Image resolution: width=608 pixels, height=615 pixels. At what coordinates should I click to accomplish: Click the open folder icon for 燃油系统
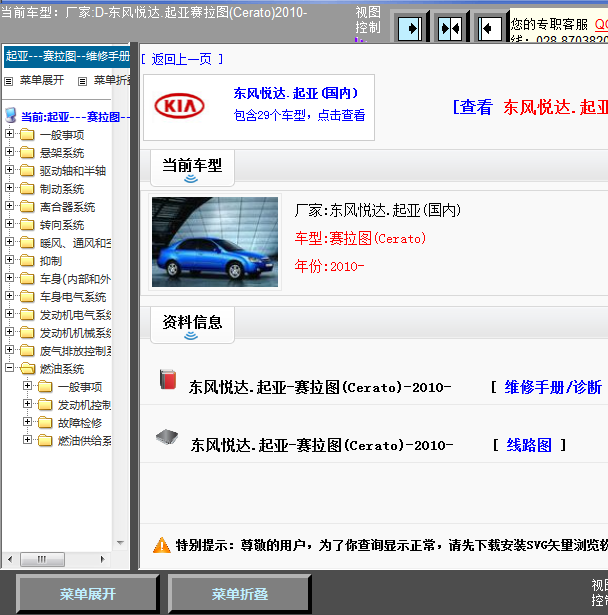27,368
